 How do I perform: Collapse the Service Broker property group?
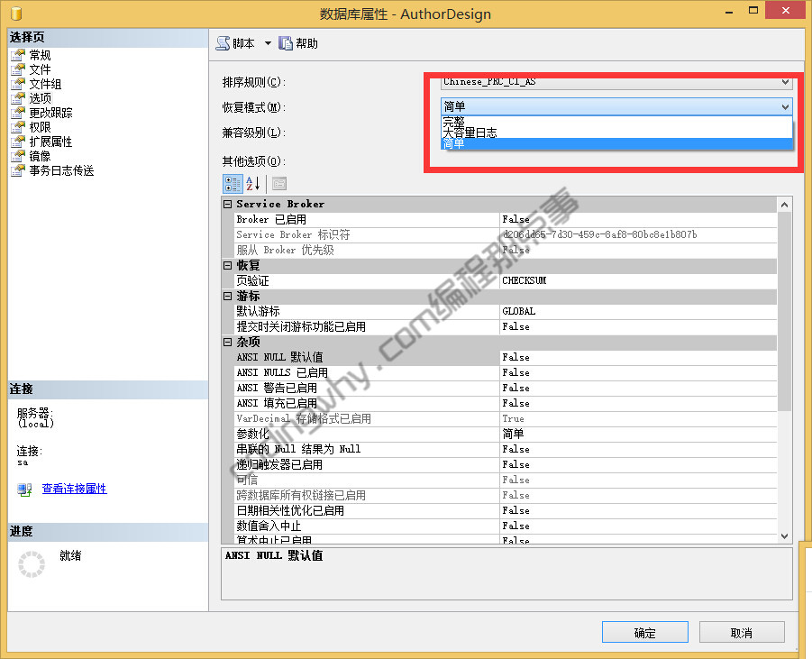[226, 204]
